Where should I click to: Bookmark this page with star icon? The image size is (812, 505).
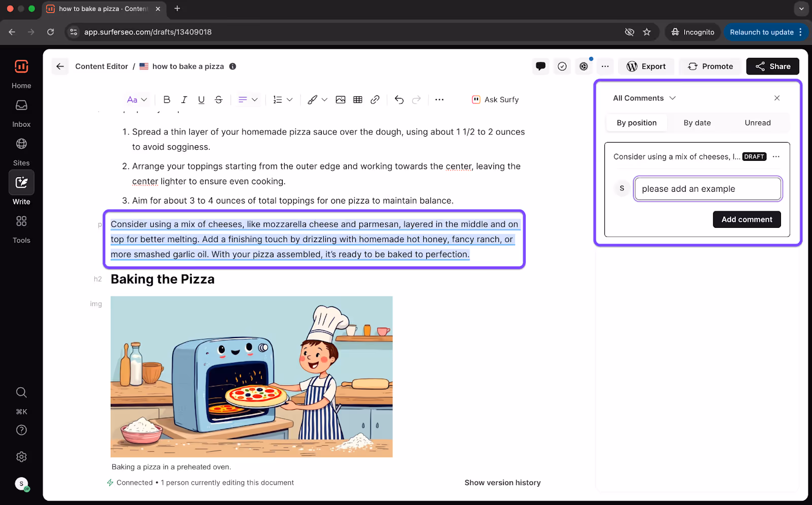[x=647, y=32]
